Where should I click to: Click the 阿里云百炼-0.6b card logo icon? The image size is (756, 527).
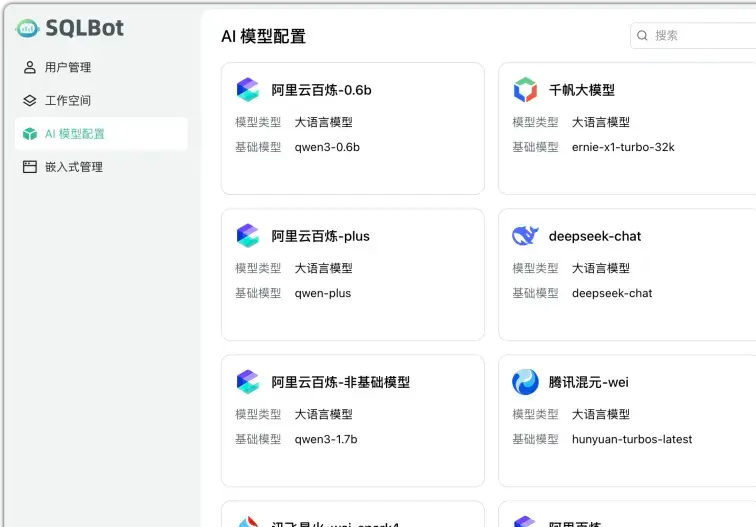(x=248, y=90)
